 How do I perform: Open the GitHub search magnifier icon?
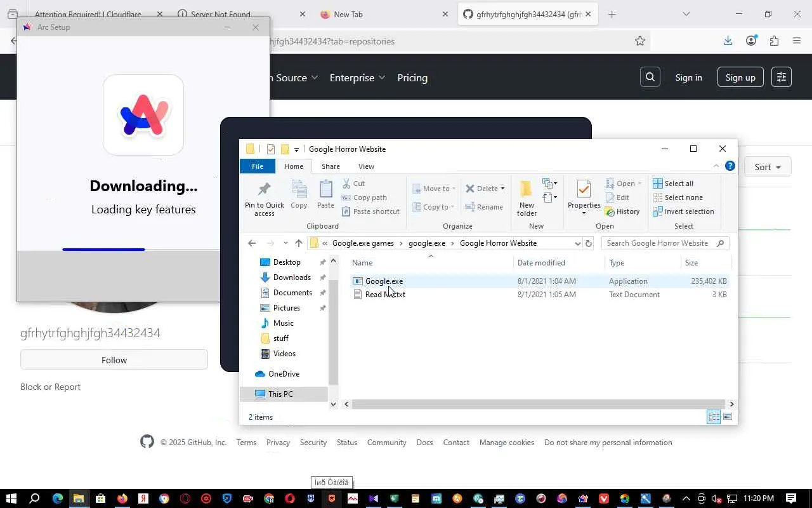[650, 77]
